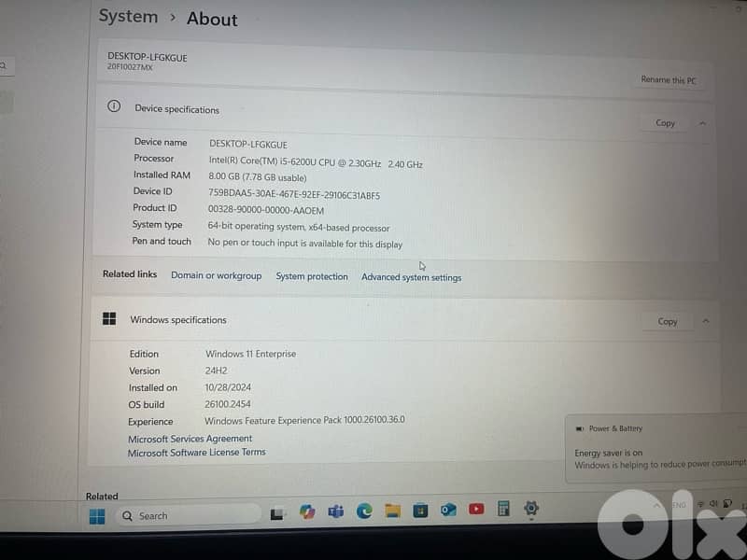The height and width of the screenshot is (560, 747).
Task: Open the Microsoft Services Agreement
Action: pos(190,439)
